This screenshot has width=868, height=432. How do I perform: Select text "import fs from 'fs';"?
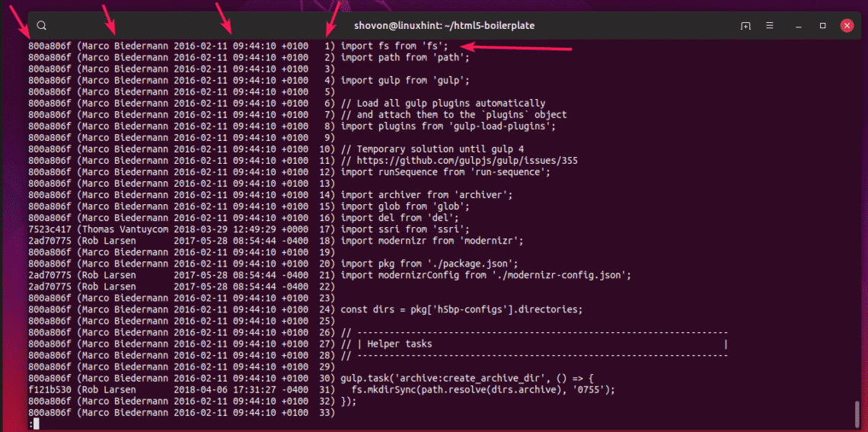click(394, 46)
